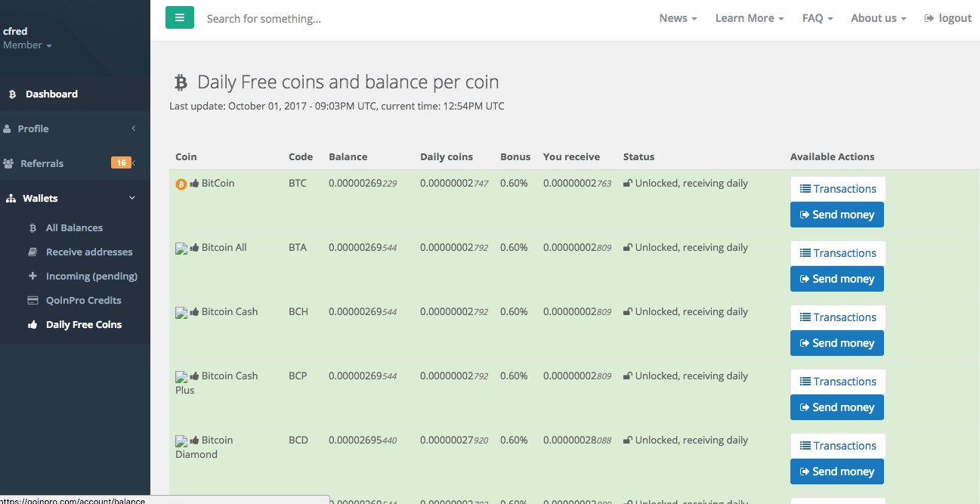Open the About us dropdown
The height and width of the screenshot is (504, 980).
click(x=878, y=18)
